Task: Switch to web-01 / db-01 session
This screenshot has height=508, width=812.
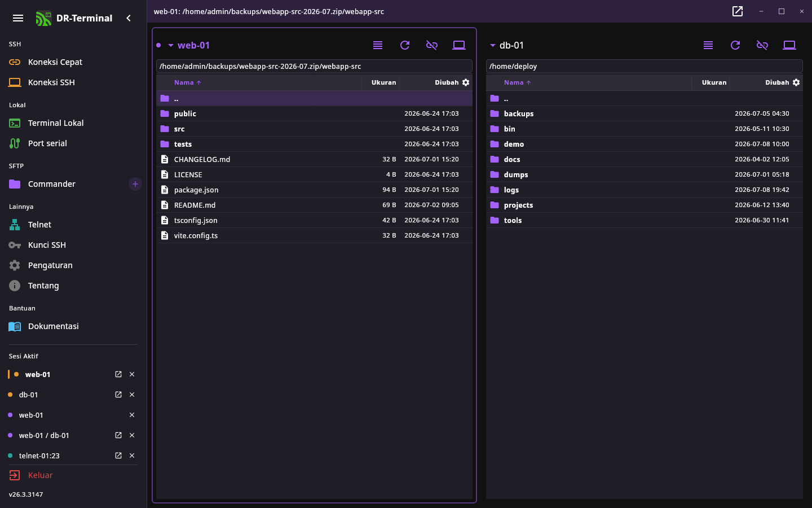Action: coord(44,435)
